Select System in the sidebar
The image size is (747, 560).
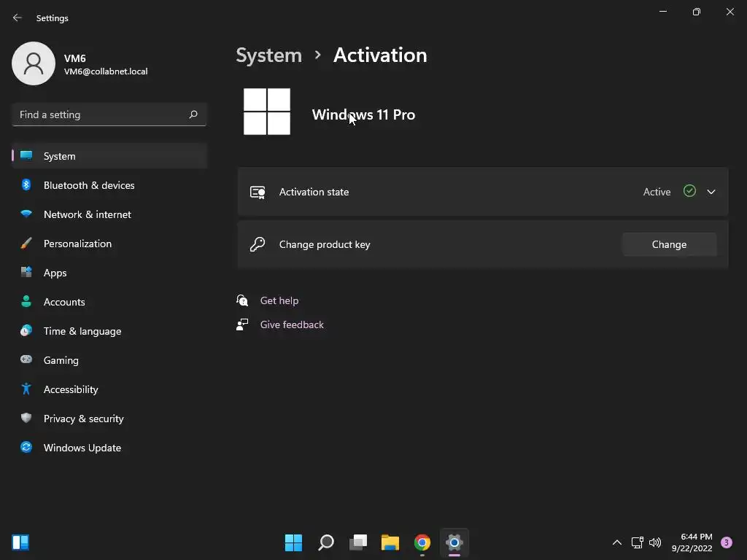coord(109,156)
